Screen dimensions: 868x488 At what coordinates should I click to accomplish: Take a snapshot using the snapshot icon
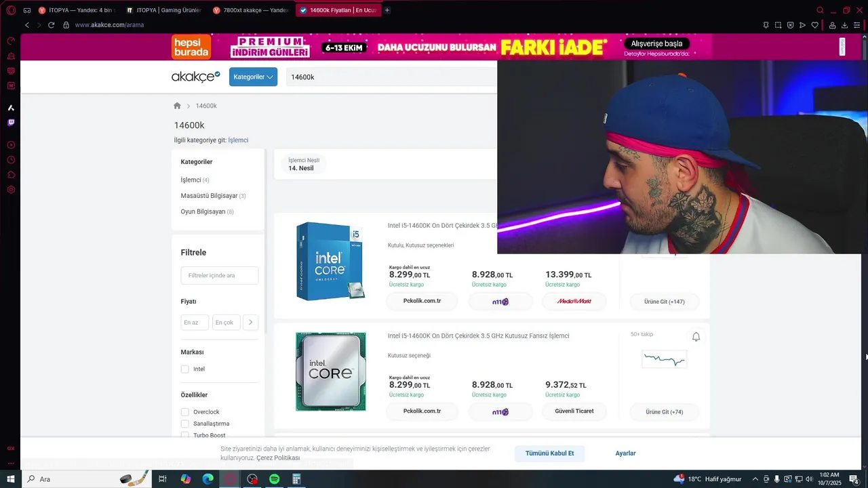tap(778, 25)
